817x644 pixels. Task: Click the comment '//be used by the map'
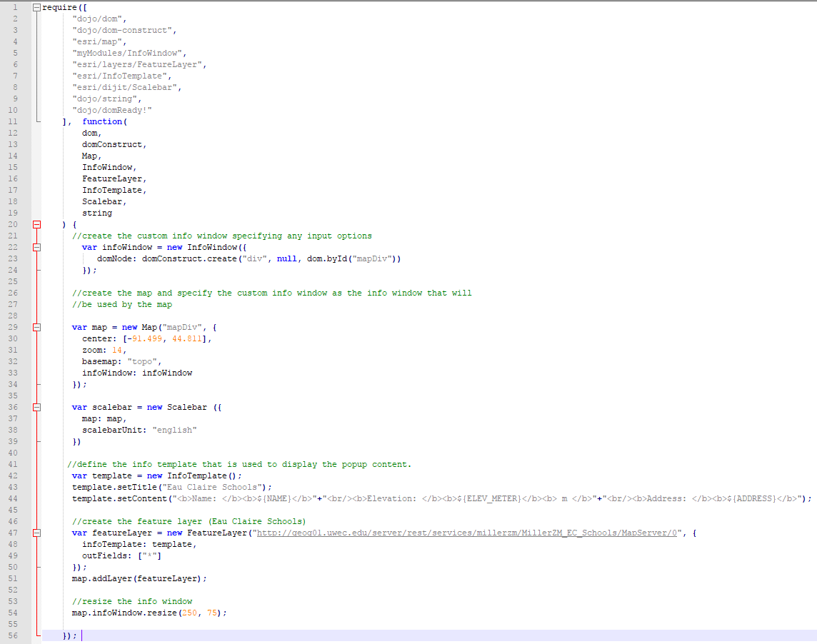tap(122, 305)
